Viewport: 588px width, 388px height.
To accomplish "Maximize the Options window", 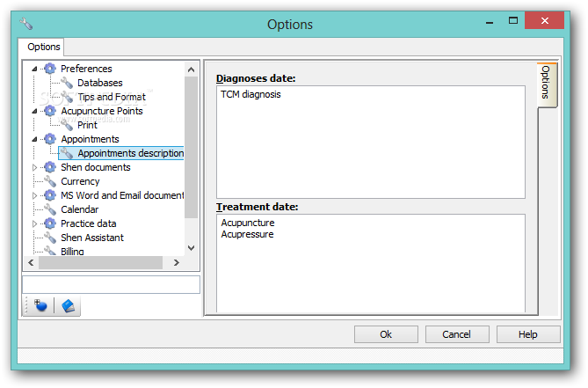I will (513, 20).
